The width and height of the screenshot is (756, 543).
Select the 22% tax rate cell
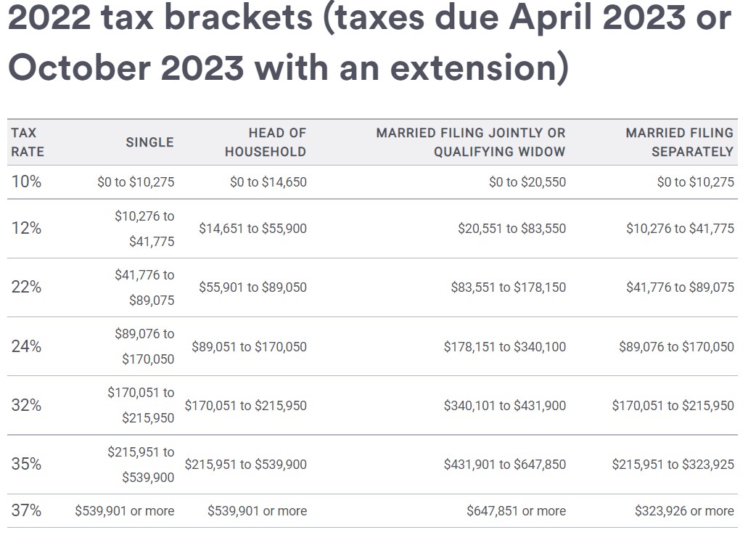(27, 287)
